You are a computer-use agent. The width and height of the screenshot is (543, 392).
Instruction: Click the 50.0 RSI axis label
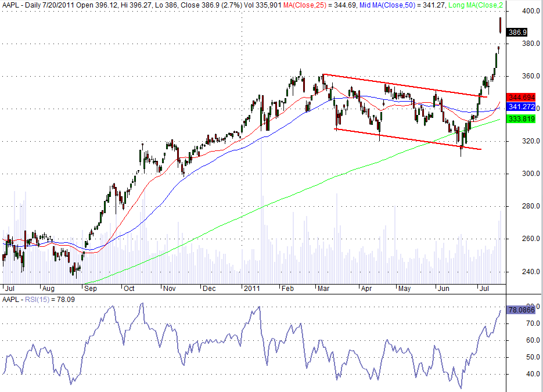(533, 357)
